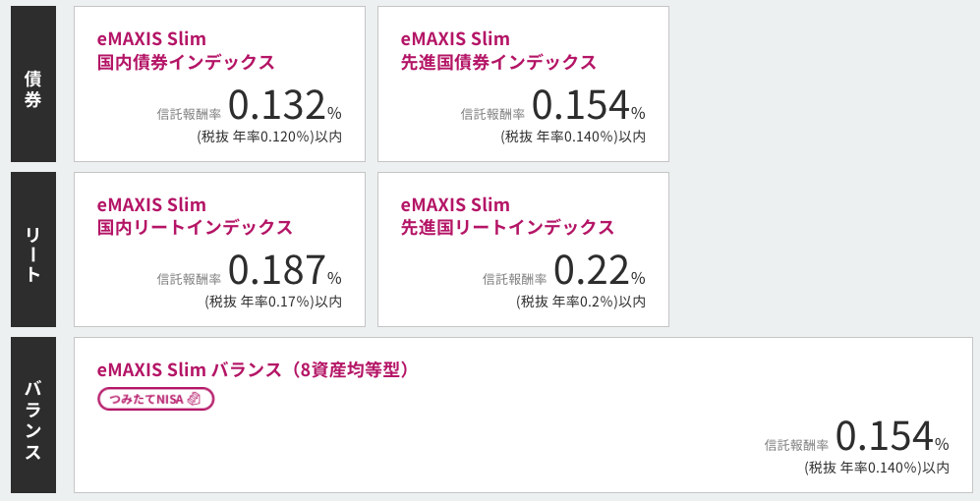
Task: Click the 税抜 年率0.2% note
Action: (x=581, y=302)
